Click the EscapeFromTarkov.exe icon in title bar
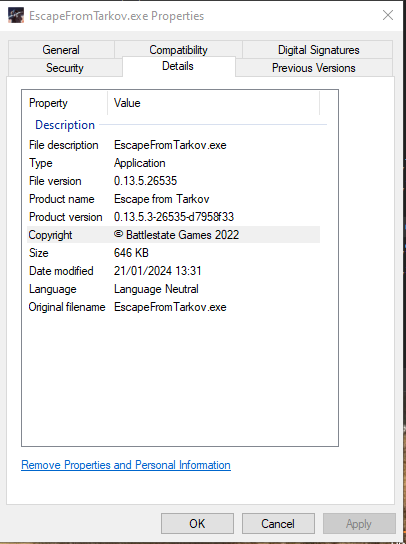The height and width of the screenshot is (544, 406). coord(16,16)
